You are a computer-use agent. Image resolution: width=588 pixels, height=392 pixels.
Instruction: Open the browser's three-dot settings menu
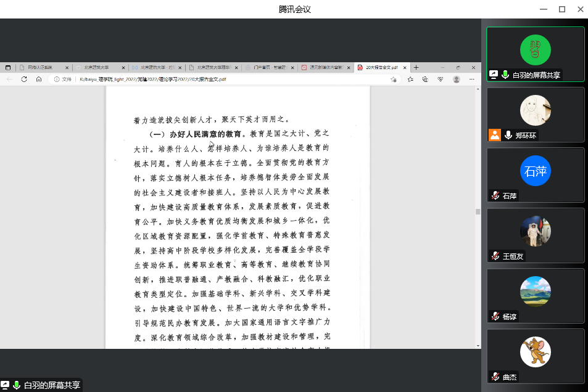(472, 80)
